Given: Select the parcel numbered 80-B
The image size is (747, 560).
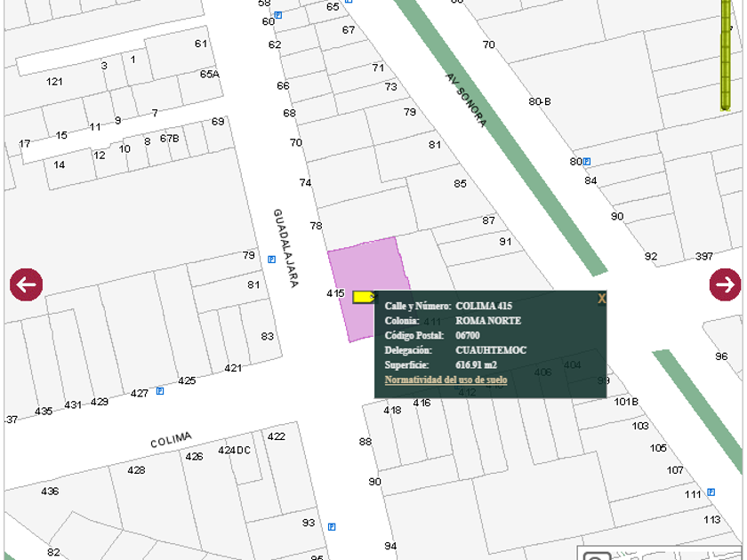Looking at the screenshot, I should 539,101.
